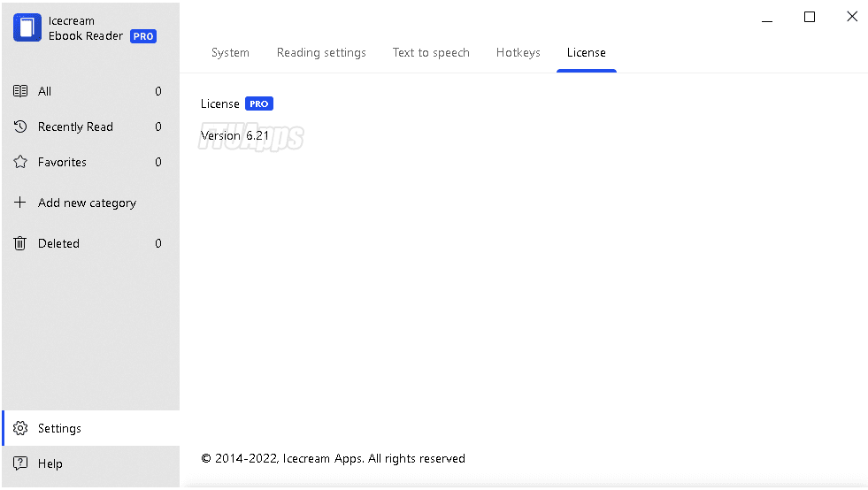Open the Deleted trash bin icon
Viewport: 868px width, 490px height.
[x=20, y=243]
